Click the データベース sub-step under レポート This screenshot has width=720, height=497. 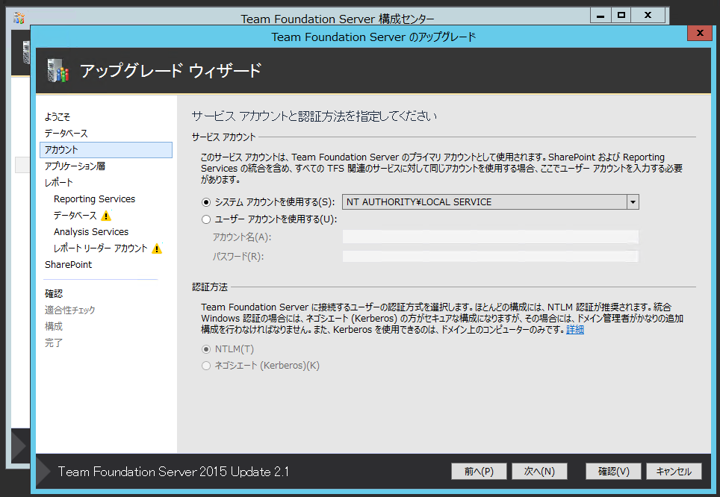click(75, 215)
